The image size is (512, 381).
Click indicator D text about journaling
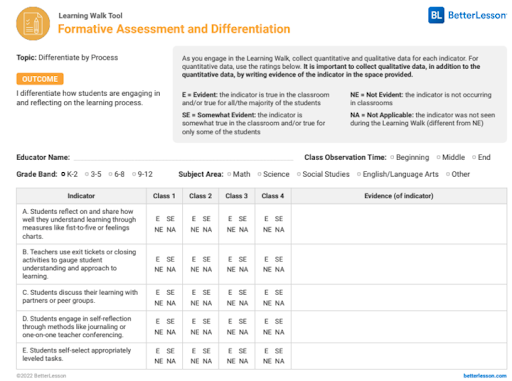pos(77,327)
